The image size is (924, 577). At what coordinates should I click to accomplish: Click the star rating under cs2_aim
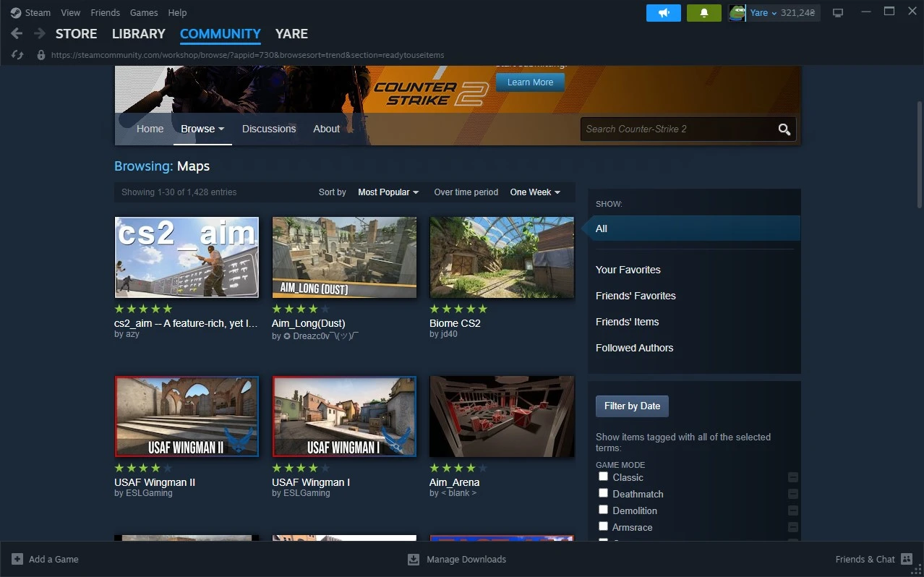pyautogui.click(x=143, y=309)
